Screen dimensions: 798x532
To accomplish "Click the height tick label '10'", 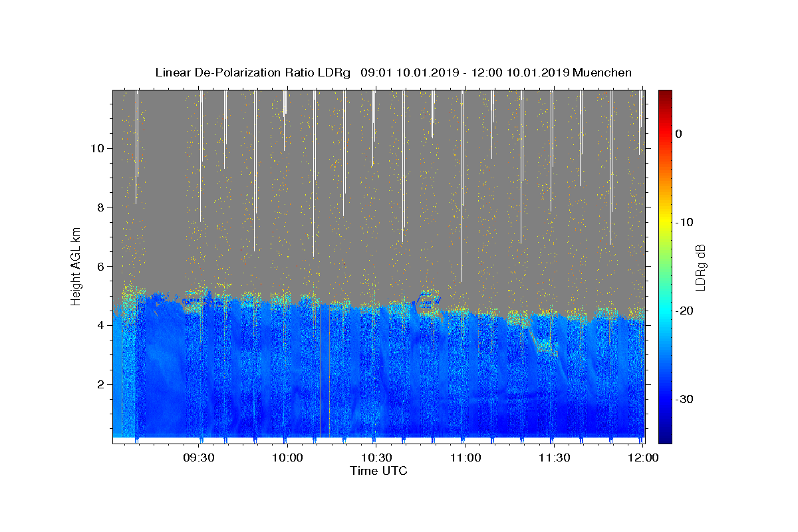I will pos(96,148).
